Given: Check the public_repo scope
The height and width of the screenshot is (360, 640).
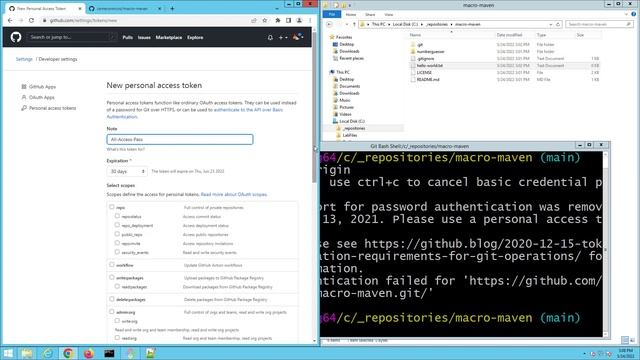Looking at the screenshot, I should pos(117,234).
